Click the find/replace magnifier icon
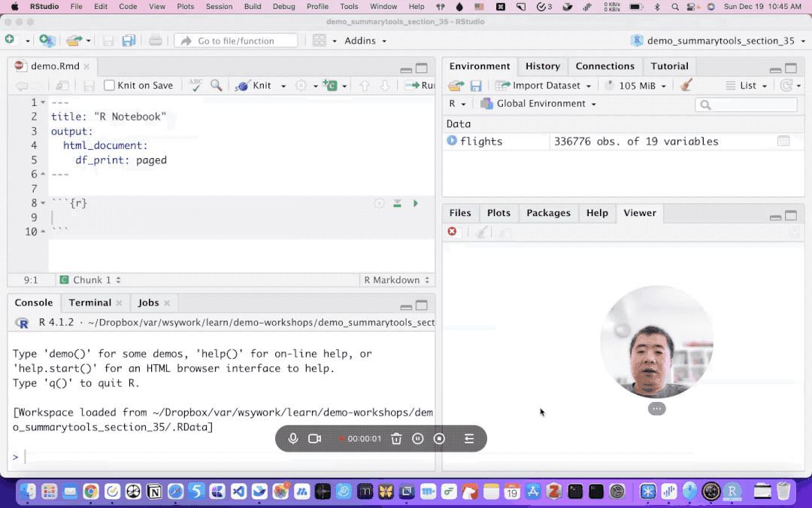 point(217,85)
